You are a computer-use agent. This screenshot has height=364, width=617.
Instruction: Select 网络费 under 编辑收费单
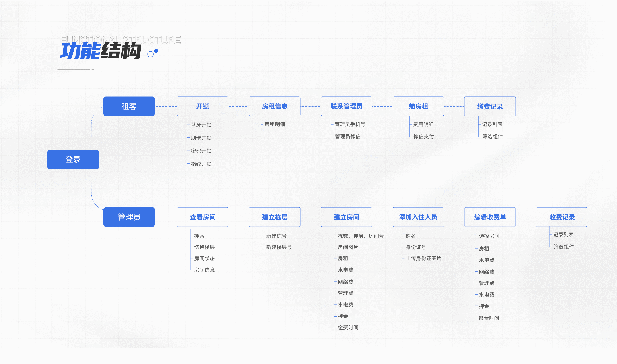487,272
